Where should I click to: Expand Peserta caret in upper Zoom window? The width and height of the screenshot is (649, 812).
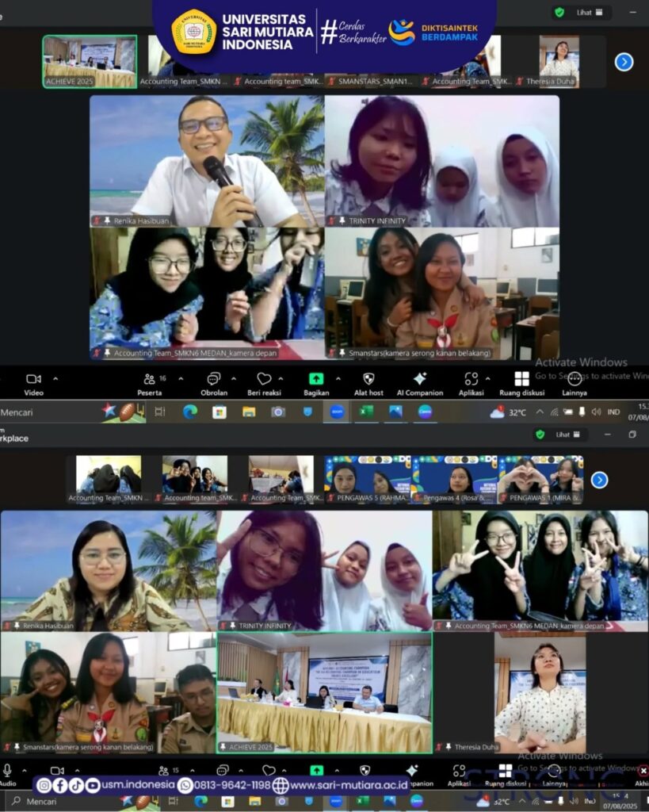[181, 378]
